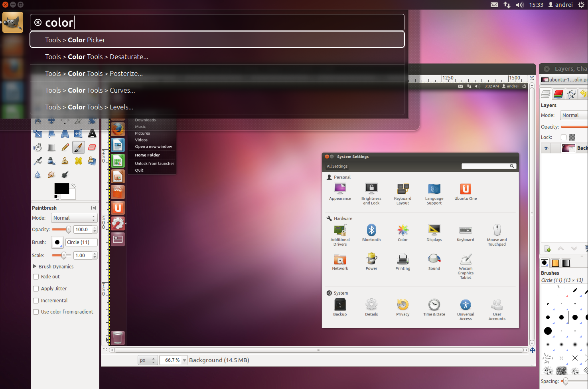Open the paintbrush Mode dropdown

(x=74, y=218)
